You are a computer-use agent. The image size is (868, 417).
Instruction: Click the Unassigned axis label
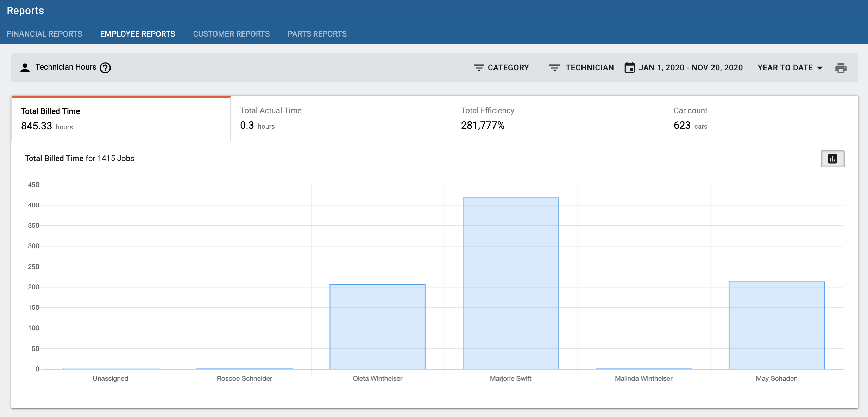pos(110,378)
